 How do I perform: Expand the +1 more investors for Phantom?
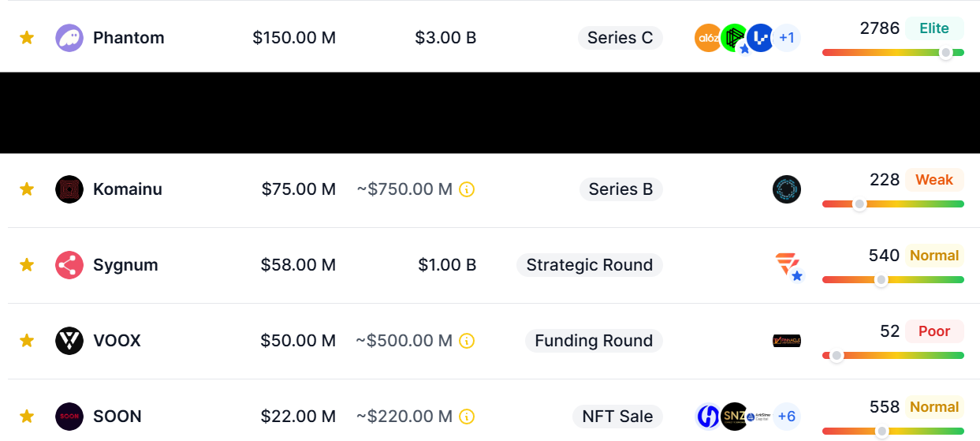[x=787, y=38]
